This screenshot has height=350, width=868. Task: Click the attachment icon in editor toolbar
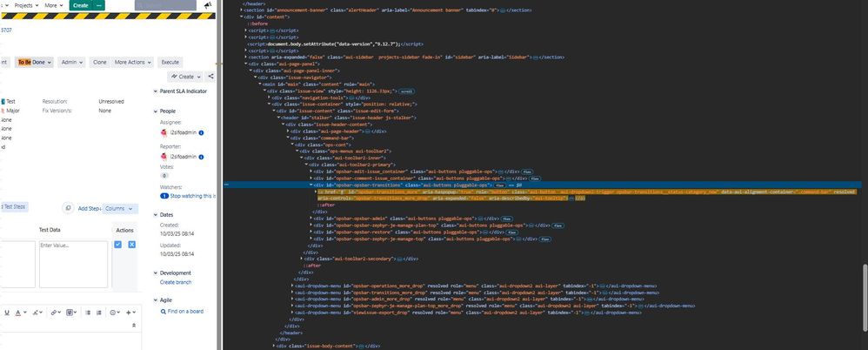(x=71, y=313)
